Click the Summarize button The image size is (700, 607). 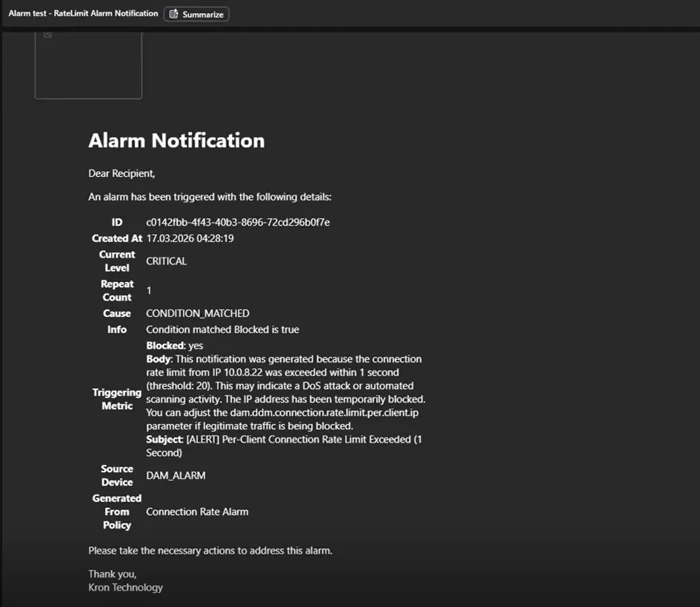196,14
